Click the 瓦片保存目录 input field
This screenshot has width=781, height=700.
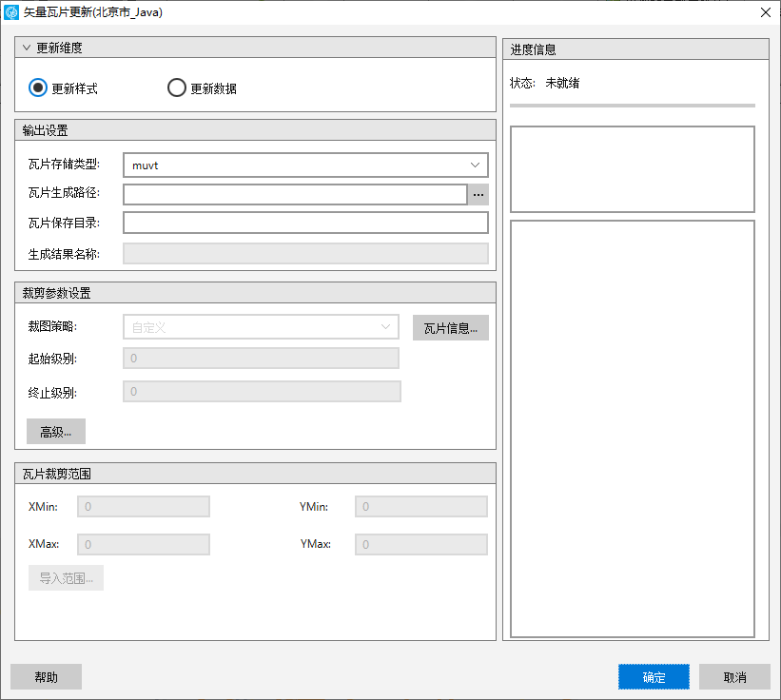(304, 223)
